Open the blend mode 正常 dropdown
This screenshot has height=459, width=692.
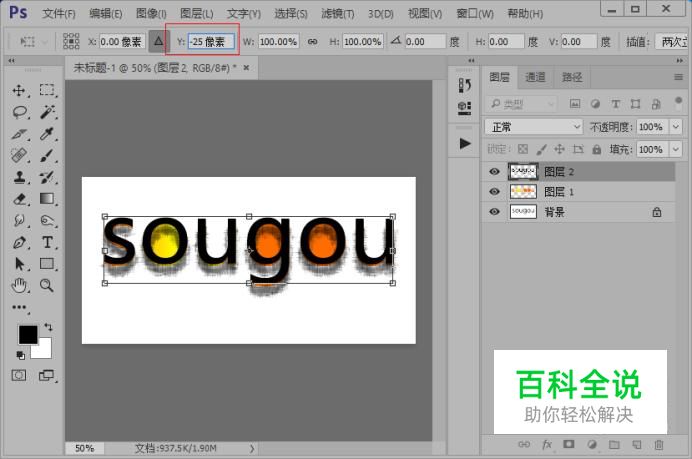pos(534,127)
